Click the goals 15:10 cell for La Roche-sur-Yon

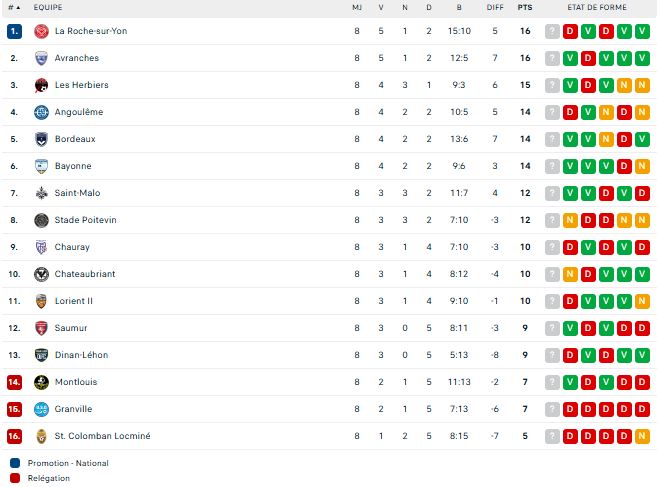click(459, 31)
